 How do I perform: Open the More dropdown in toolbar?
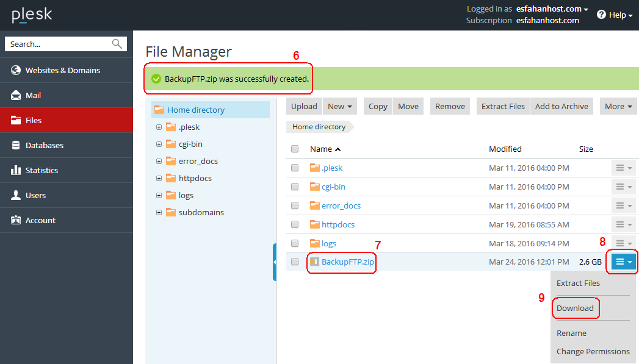[x=618, y=106]
